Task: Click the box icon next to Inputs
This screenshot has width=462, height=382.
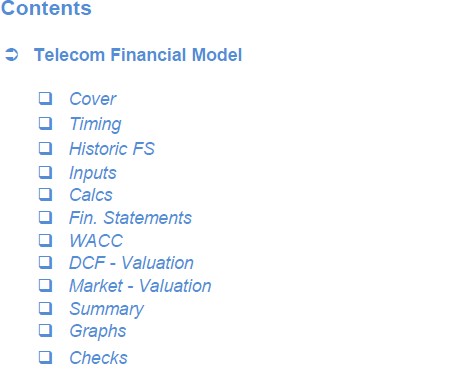Action: [46, 172]
